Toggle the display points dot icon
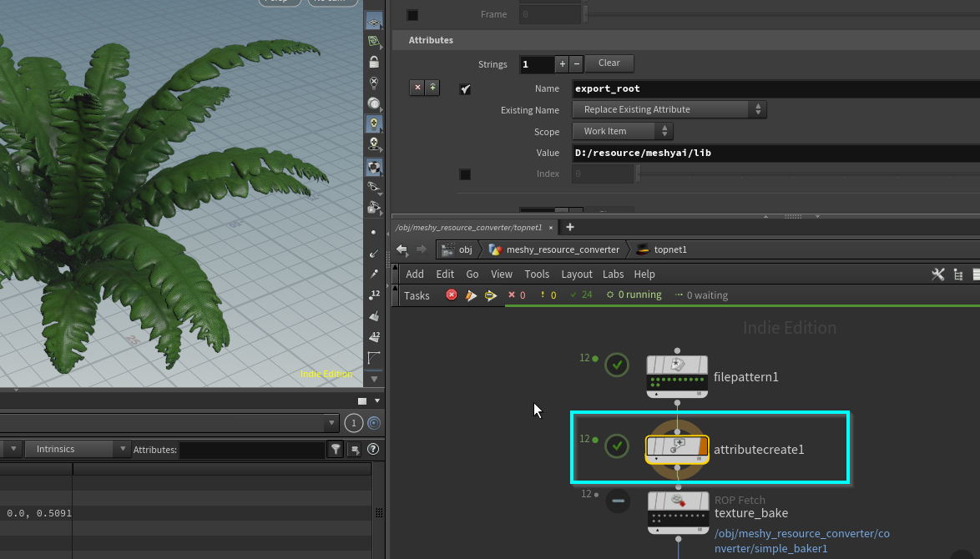The height and width of the screenshot is (559, 980). [x=374, y=232]
